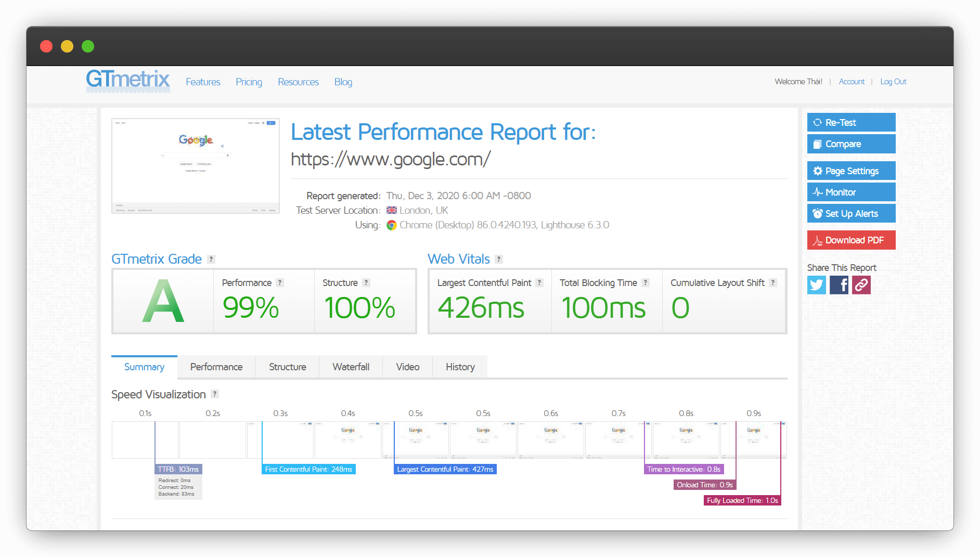
Task: Open the Waterfall tab
Action: [x=351, y=367]
